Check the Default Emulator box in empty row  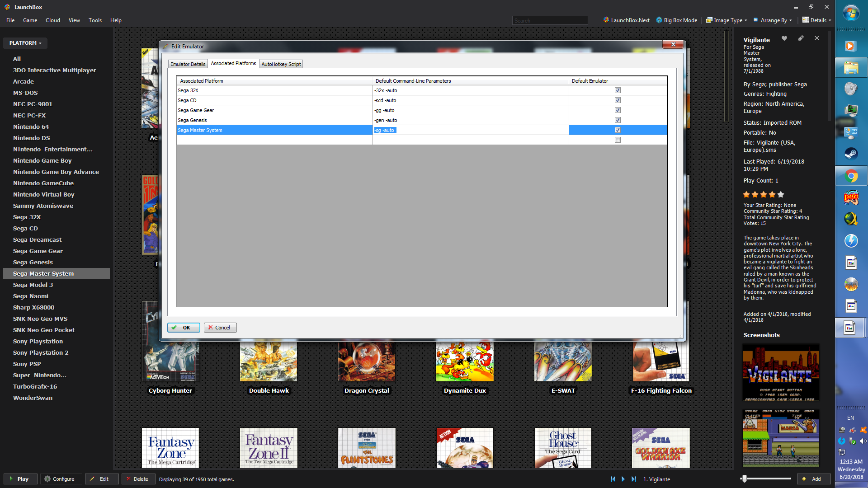pyautogui.click(x=618, y=140)
